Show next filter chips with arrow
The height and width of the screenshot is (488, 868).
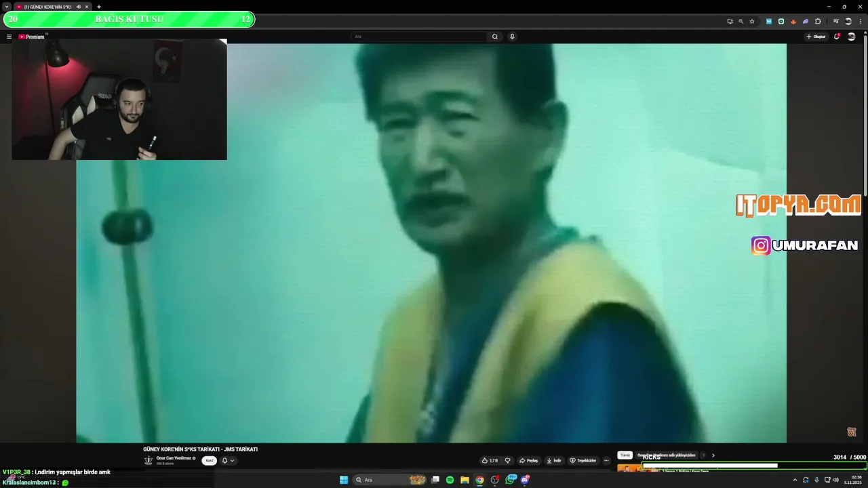(713, 455)
